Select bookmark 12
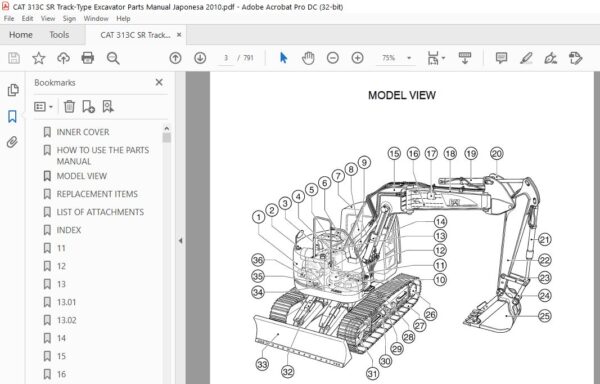The height and width of the screenshot is (384, 600). pos(61,266)
